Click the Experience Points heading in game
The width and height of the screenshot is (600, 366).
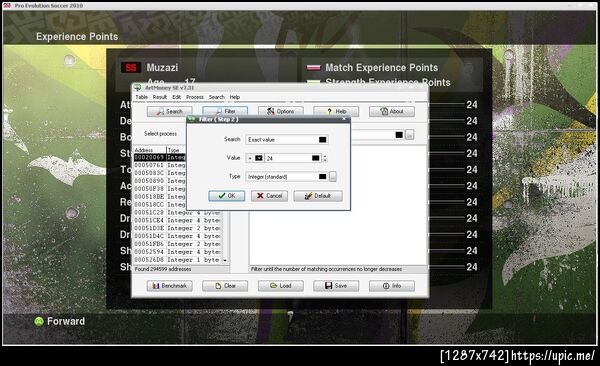77,37
